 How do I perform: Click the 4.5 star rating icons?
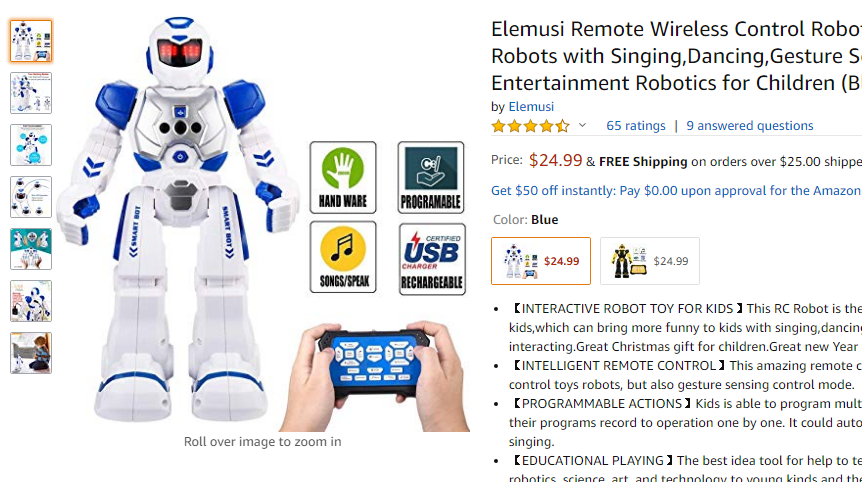tap(531, 126)
